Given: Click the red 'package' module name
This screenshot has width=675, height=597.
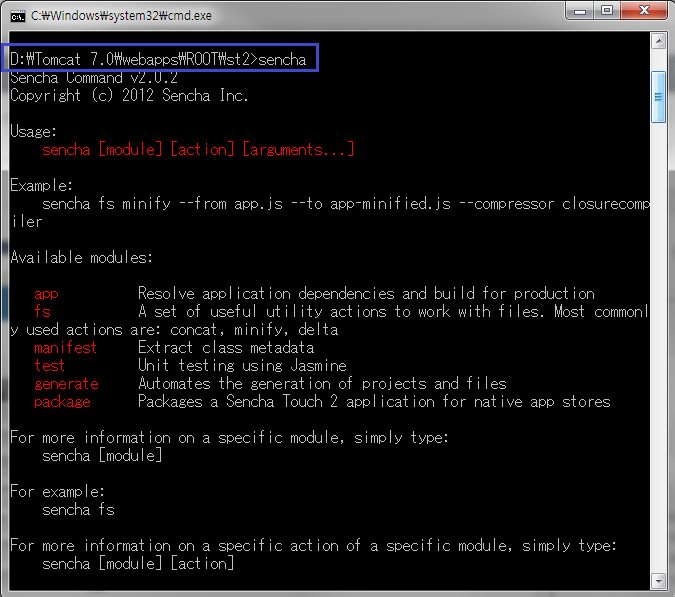Looking at the screenshot, I should [x=62, y=402].
